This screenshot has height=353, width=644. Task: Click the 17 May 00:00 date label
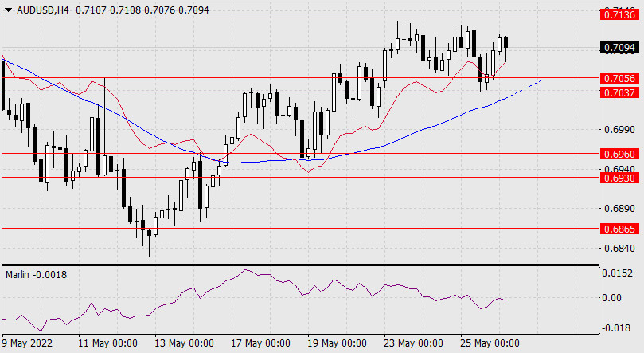coord(260,343)
